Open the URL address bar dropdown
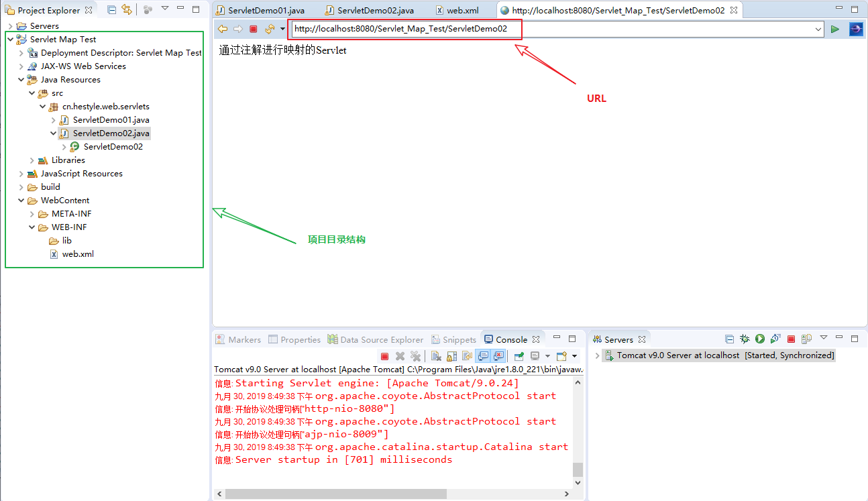The height and width of the screenshot is (501, 868). pos(817,29)
